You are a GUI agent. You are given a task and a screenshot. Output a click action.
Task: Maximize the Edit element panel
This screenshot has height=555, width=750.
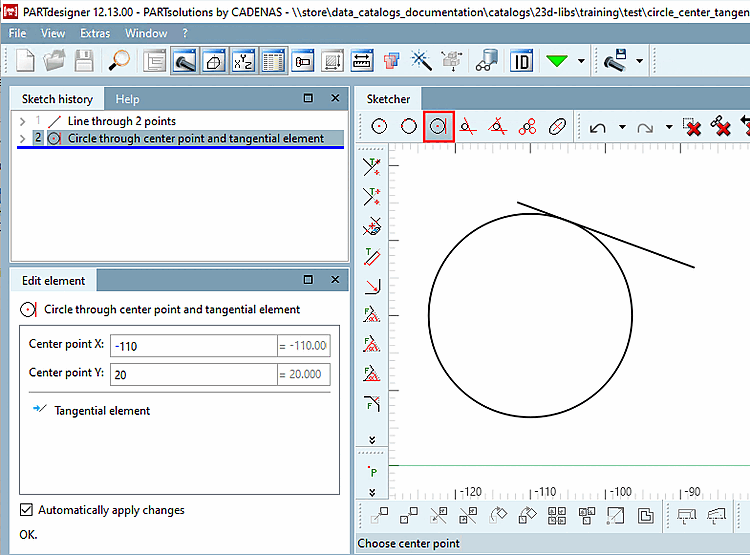pos(309,279)
